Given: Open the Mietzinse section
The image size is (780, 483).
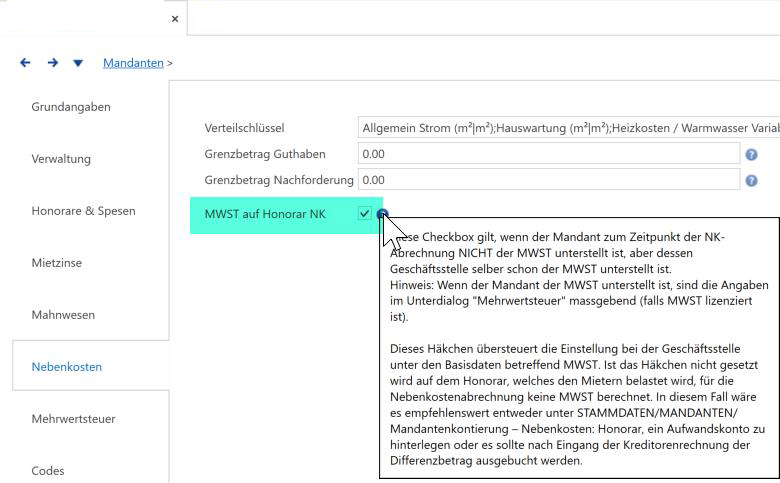Looking at the screenshot, I should pyautogui.click(x=57, y=263).
